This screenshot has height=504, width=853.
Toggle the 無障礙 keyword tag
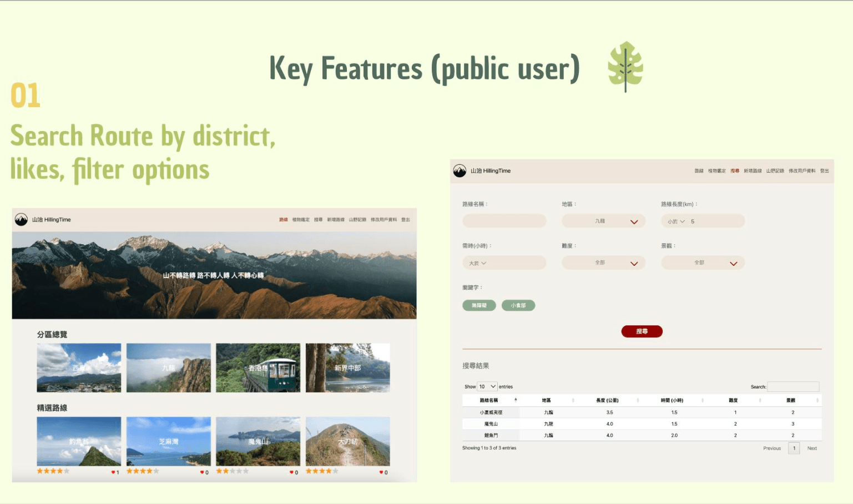[x=479, y=305]
